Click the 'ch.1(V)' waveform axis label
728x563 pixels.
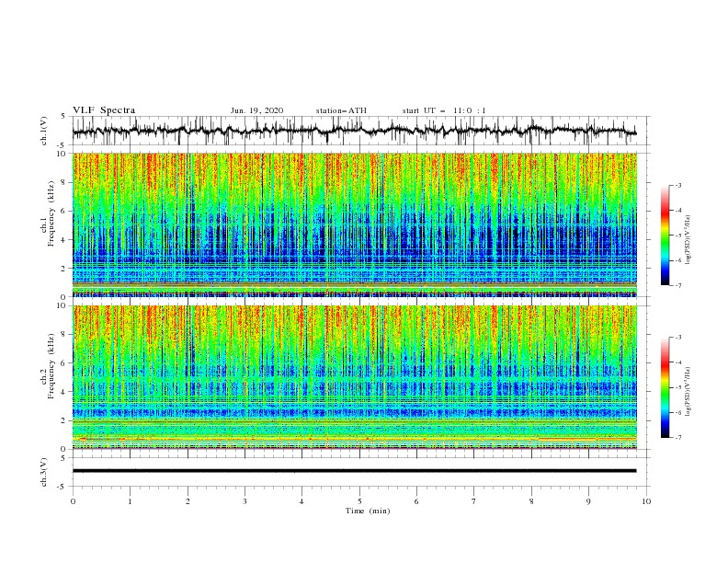(x=44, y=131)
